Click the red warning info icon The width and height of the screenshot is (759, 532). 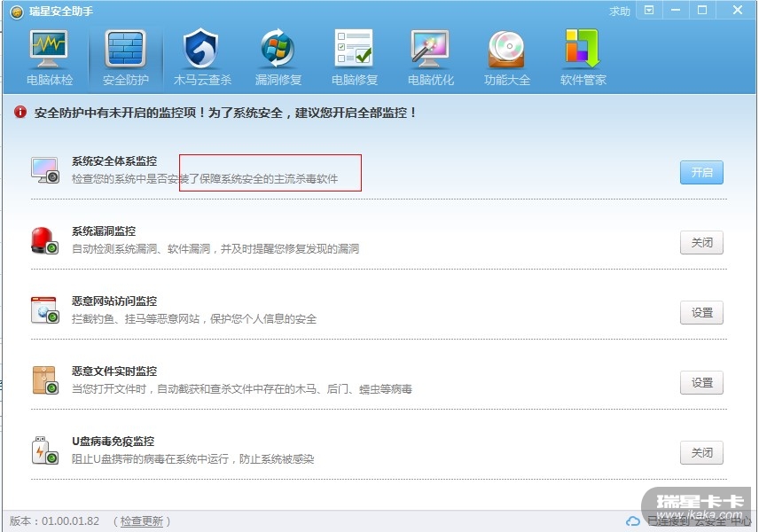point(20,113)
